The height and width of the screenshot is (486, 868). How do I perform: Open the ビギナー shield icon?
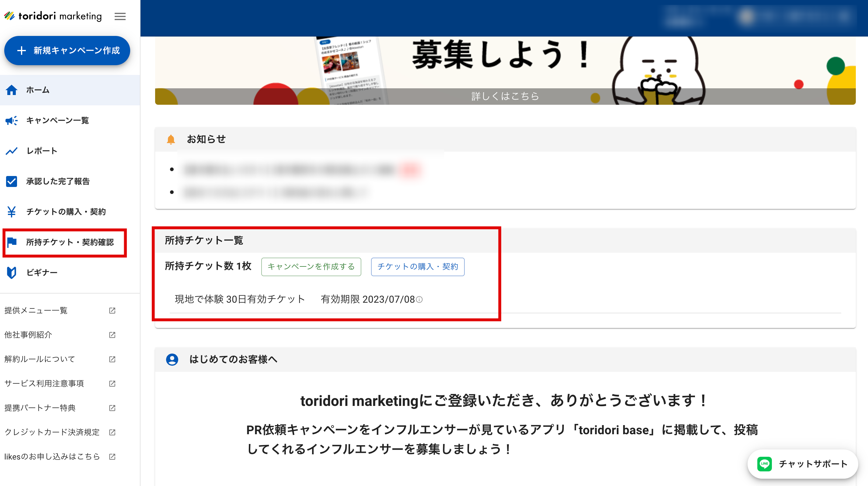(x=12, y=273)
